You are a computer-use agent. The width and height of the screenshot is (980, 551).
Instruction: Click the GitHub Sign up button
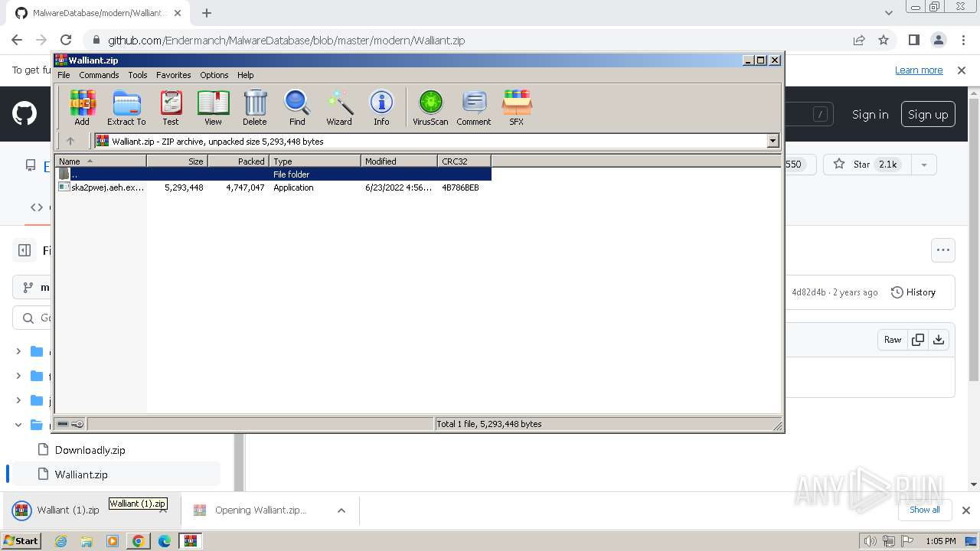click(x=928, y=114)
